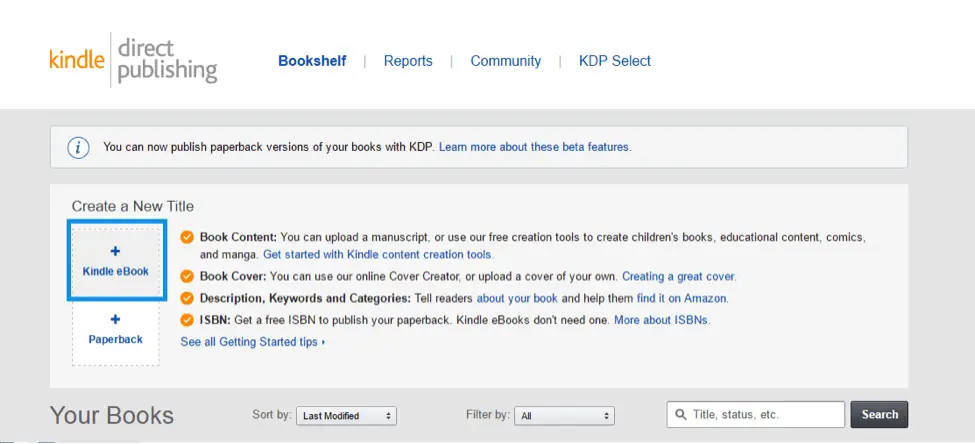
Task: Click the info icon in notification banner
Action: coord(78,147)
